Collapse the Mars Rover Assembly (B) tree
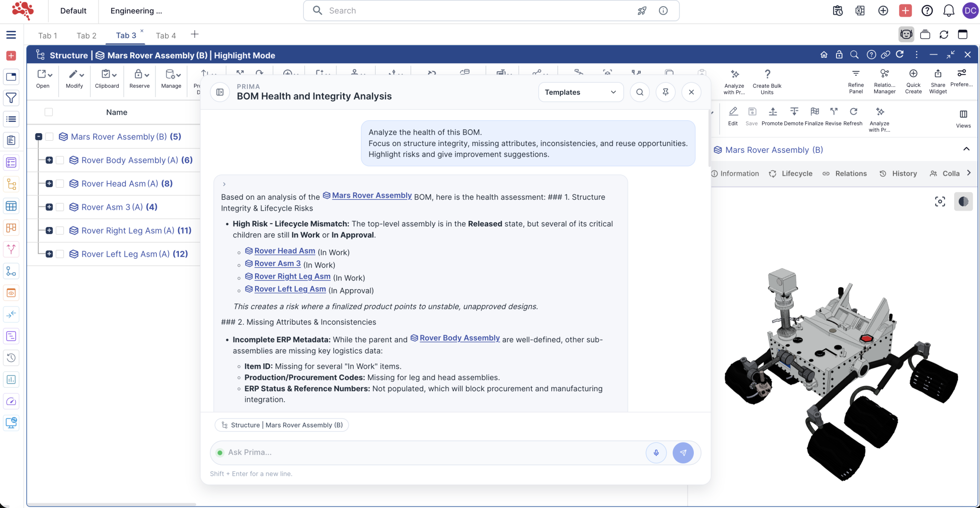This screenshot has height=508, width=980. point(39,136)
